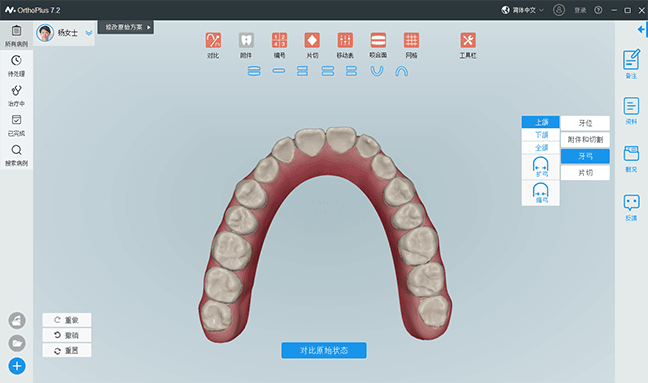The height and width of the screenshot is (383, 648).
Task: Expand the 修改原始方案 plan menu
Action: [x=126, y=27]
